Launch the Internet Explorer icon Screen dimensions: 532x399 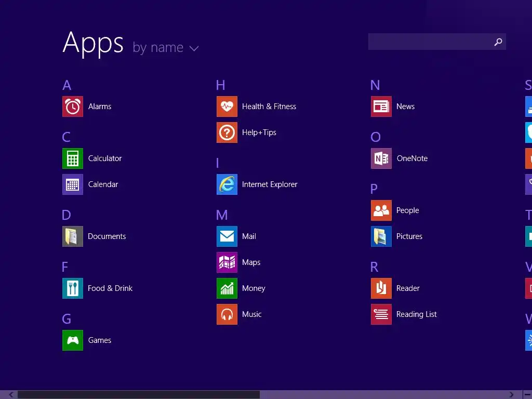tap(227, 184)
